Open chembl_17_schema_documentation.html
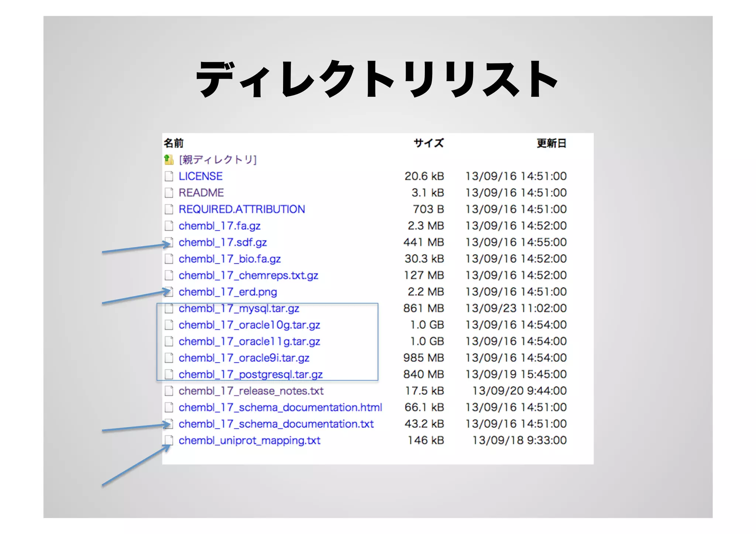 click(280, 407)
